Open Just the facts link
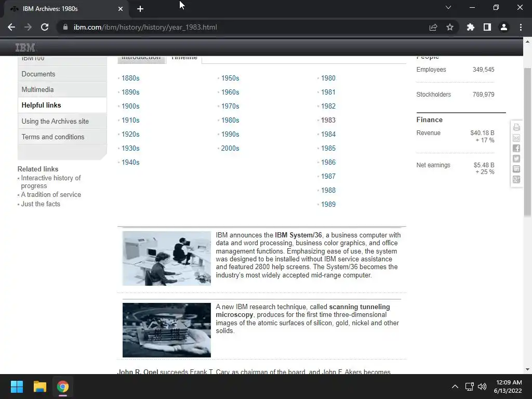 (x=41, y=204)
